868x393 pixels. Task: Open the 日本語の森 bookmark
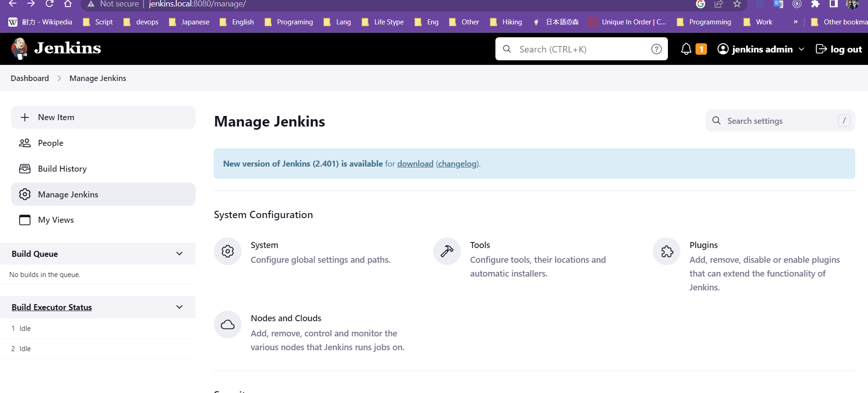[556, 22]
